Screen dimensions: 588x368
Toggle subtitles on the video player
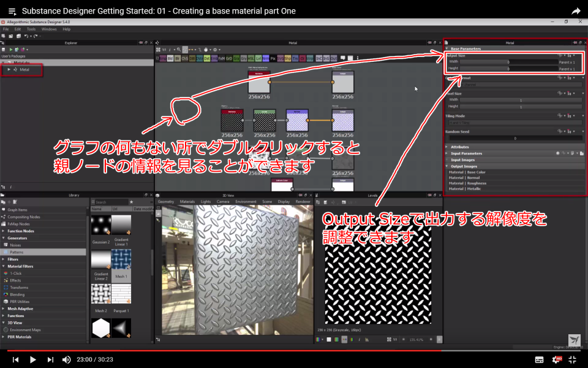coord(539,360)
